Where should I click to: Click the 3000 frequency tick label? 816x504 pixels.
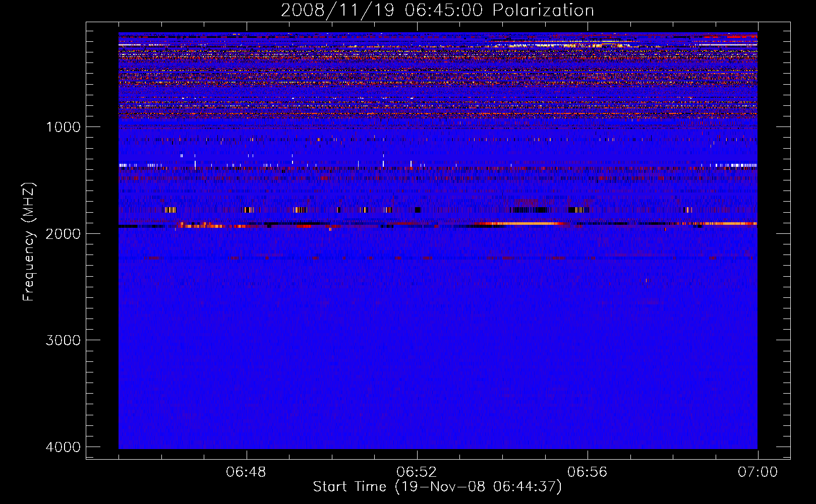tap(63, 340)
